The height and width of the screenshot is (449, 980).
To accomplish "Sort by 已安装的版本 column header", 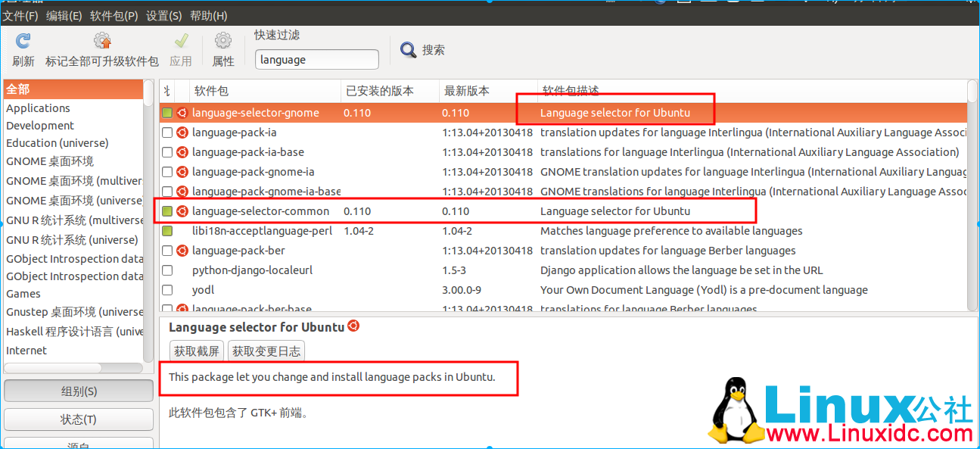I will (x=380, y=91).
